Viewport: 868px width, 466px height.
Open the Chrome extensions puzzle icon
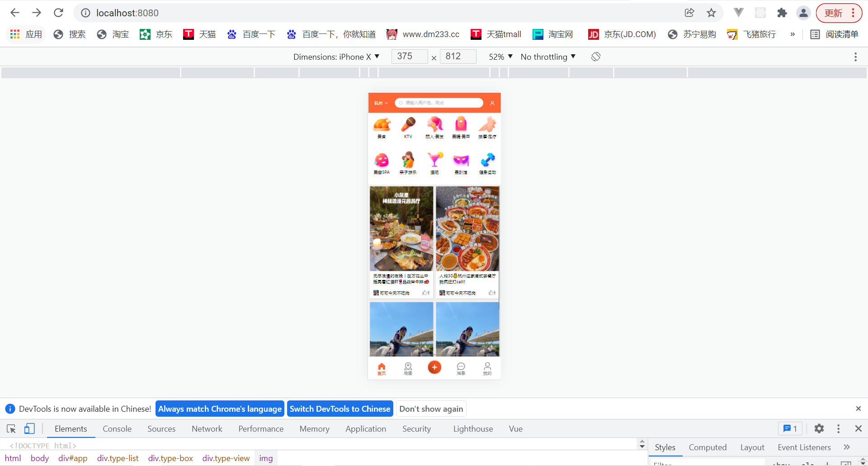pos(782,13)
